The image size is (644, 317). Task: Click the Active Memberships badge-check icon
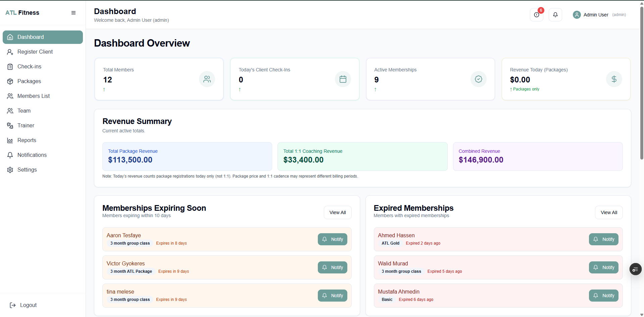(x=479, y=79)
